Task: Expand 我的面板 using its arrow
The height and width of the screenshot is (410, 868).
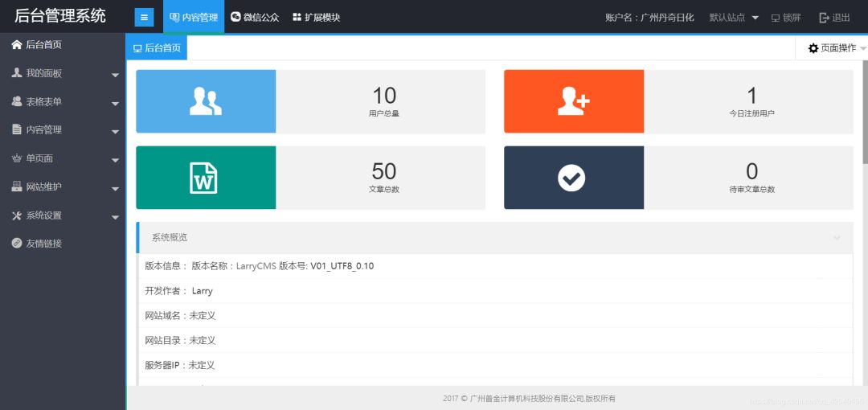Action: [115, 75]
